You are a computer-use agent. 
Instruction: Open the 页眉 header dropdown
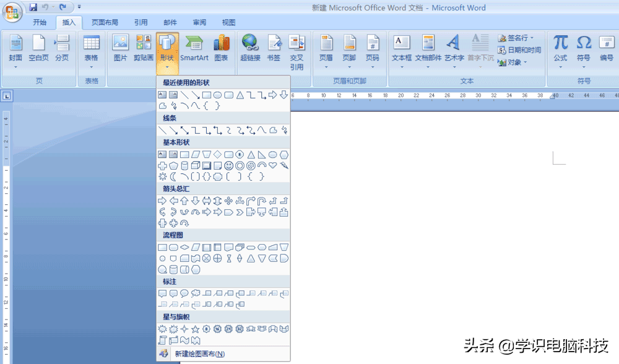[x=326, y=52]
